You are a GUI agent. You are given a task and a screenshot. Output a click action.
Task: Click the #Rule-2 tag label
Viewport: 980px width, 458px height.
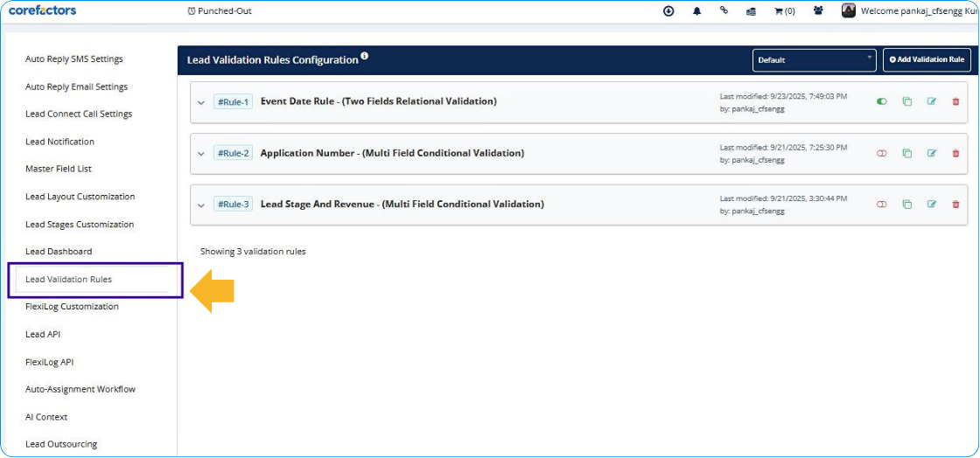[233, 153]
